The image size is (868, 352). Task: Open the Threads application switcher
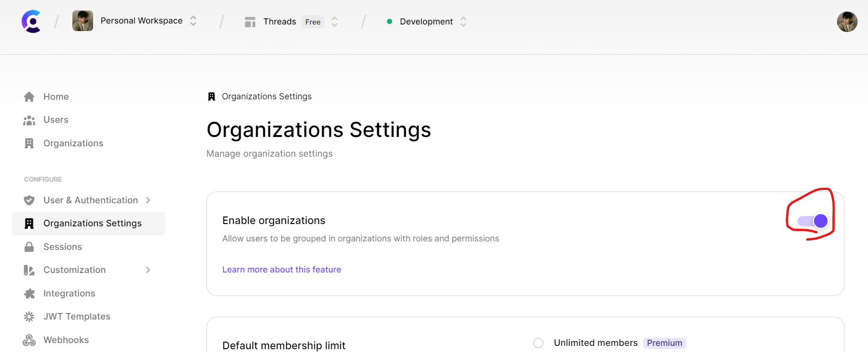334,22
